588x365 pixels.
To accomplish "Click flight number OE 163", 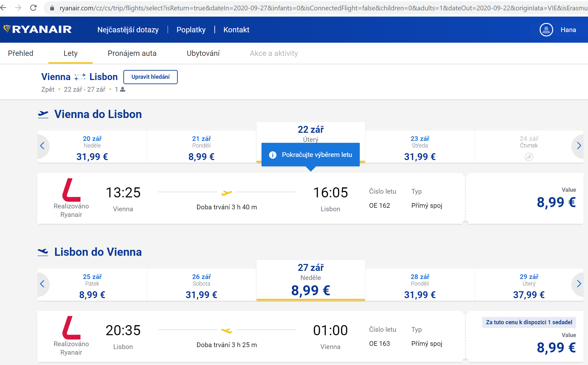I will [x=380, y=344].
